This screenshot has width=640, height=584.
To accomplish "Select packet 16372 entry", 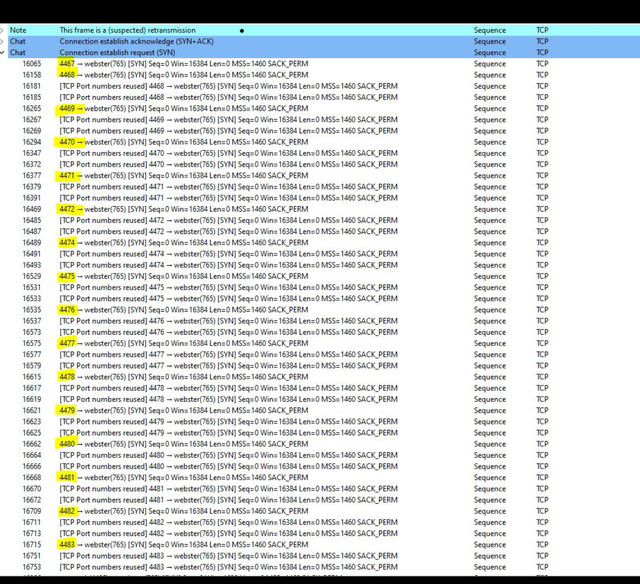I will [320, 164].
